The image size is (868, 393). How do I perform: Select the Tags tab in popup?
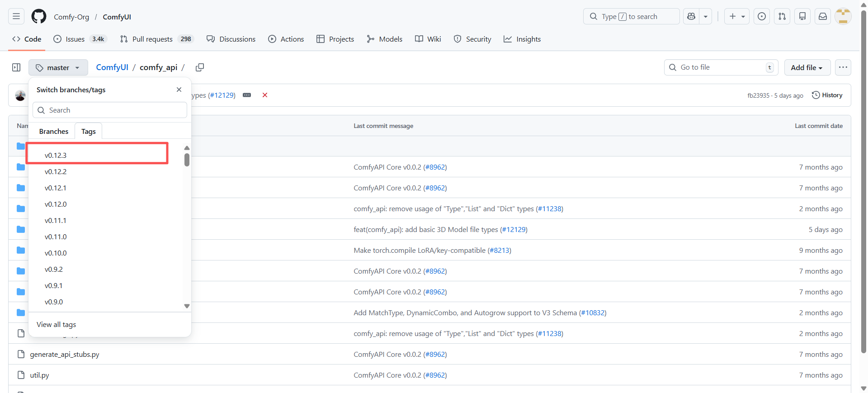coord(89,131)
